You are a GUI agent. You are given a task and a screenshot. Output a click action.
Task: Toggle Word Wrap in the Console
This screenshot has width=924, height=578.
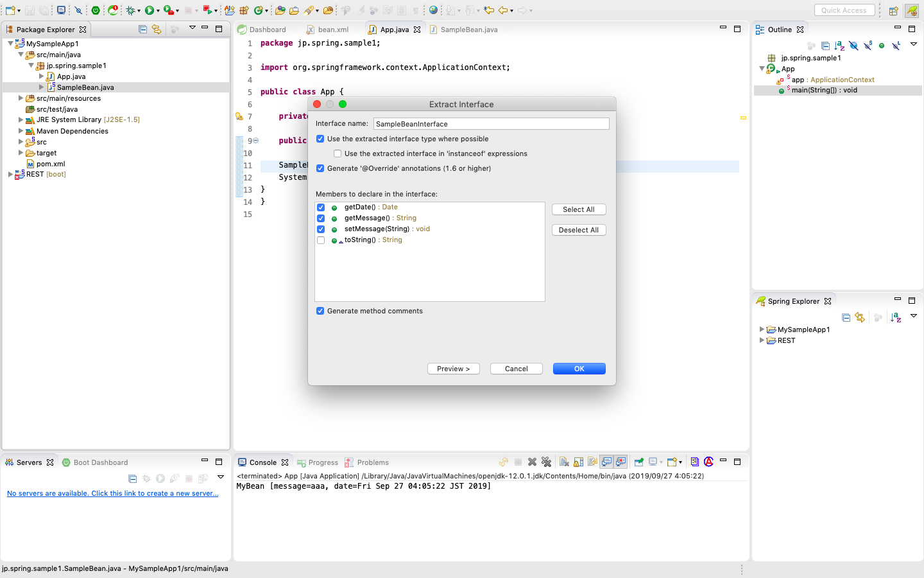click(592, 462)
